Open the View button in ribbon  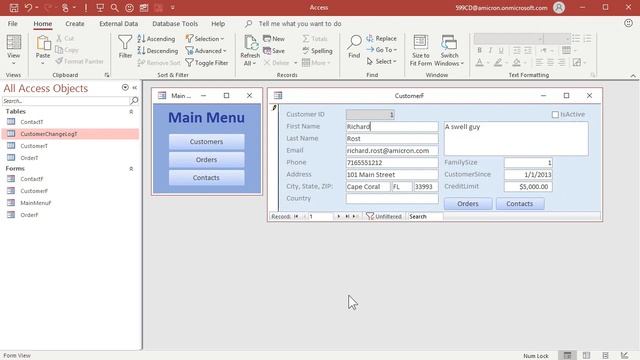13,50
